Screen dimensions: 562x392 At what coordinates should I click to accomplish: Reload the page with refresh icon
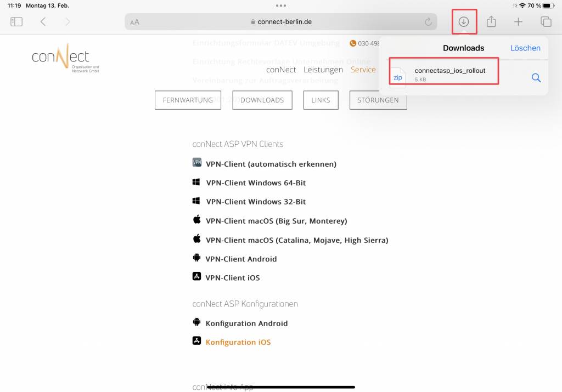click(428, 22)
